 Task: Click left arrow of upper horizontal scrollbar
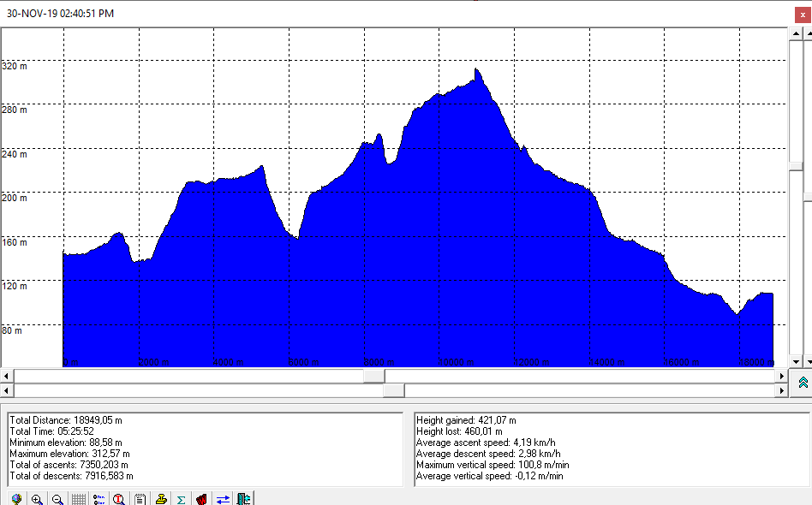[7, 376]
